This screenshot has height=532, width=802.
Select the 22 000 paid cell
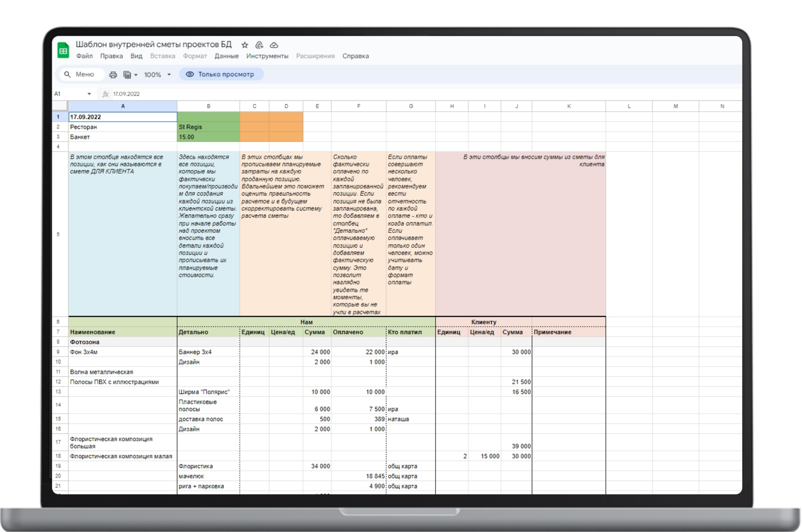click(x=359, y=352)
